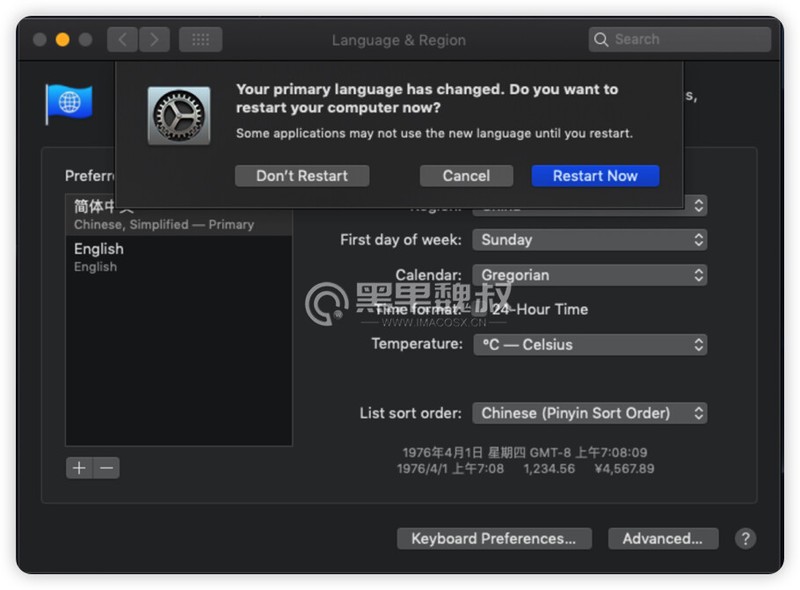Show all preferences grid icon
The image size is (800, 590).
201,39
